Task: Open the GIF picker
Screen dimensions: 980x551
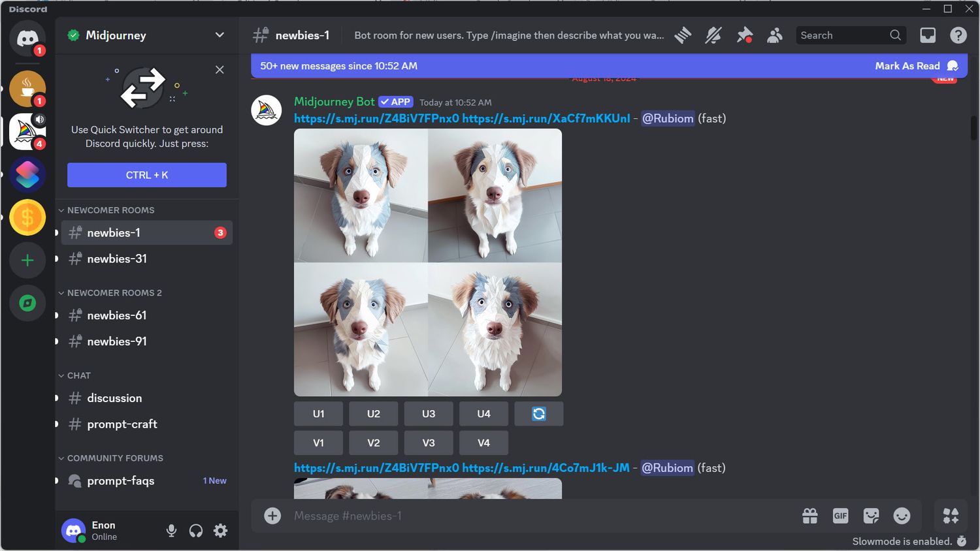Action: [x=840, y=516]
